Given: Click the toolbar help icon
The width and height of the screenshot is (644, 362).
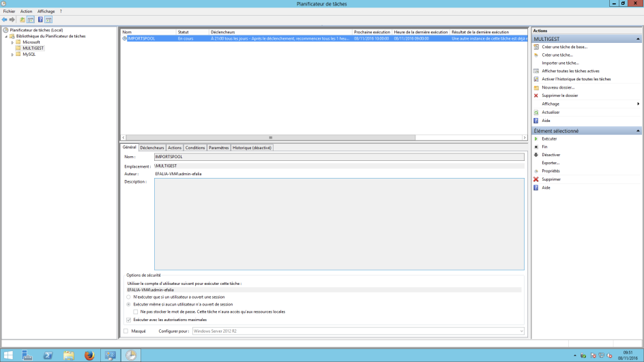Looking at the screenshot, I should (x=40, y=20).
